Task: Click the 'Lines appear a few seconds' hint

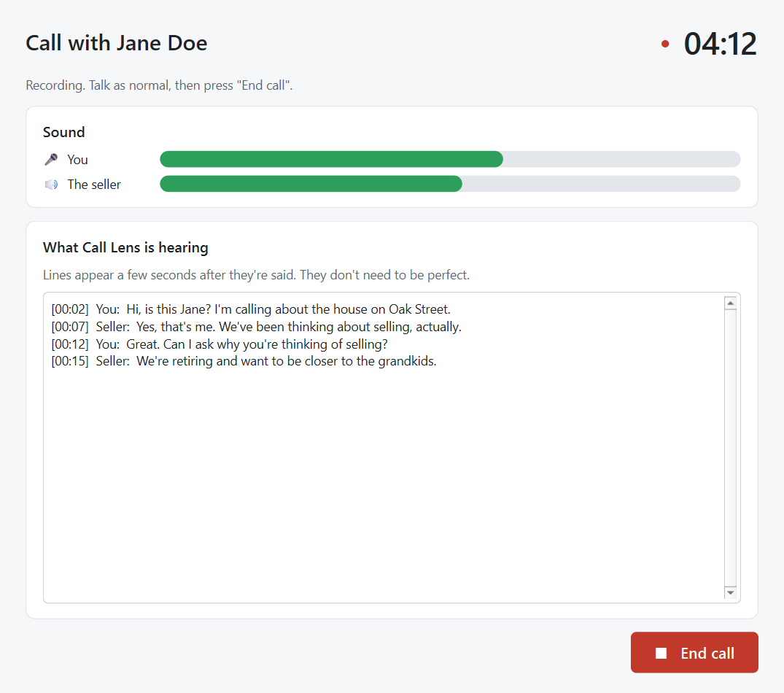Action: [x=256, y=275]
